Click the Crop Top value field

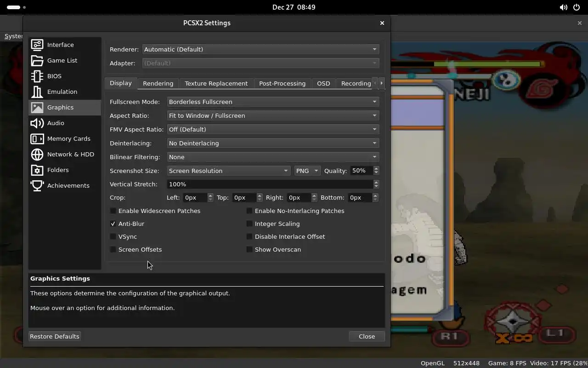click(x=248, y=197)
